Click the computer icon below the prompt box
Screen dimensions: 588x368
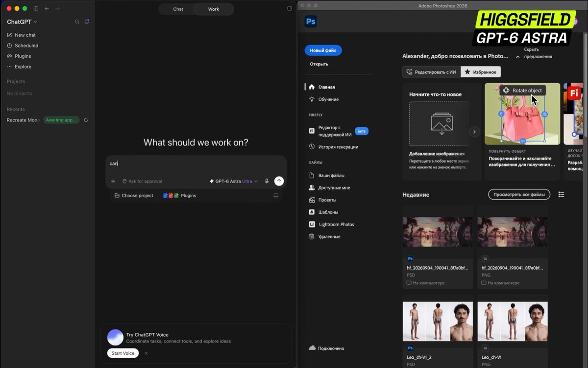click(276, 195)
